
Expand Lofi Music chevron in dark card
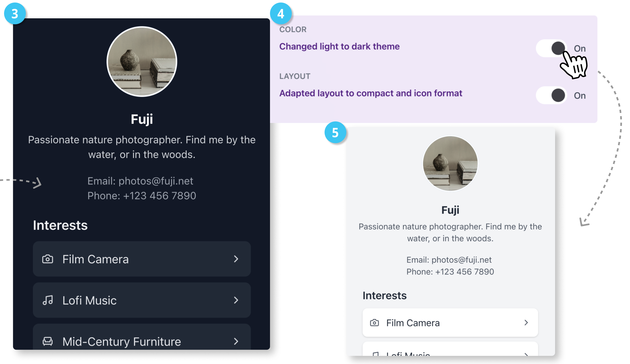pyautogui.click(x=236, y=300)
